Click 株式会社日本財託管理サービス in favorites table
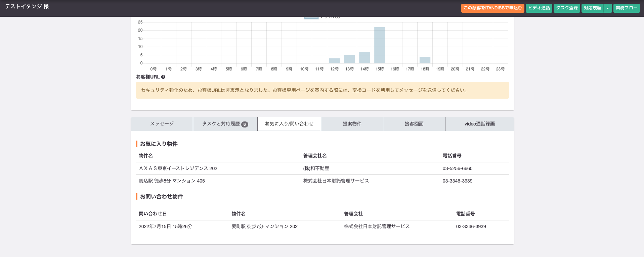644x257 pixels. pyautogui.click(x=336, y=181)
